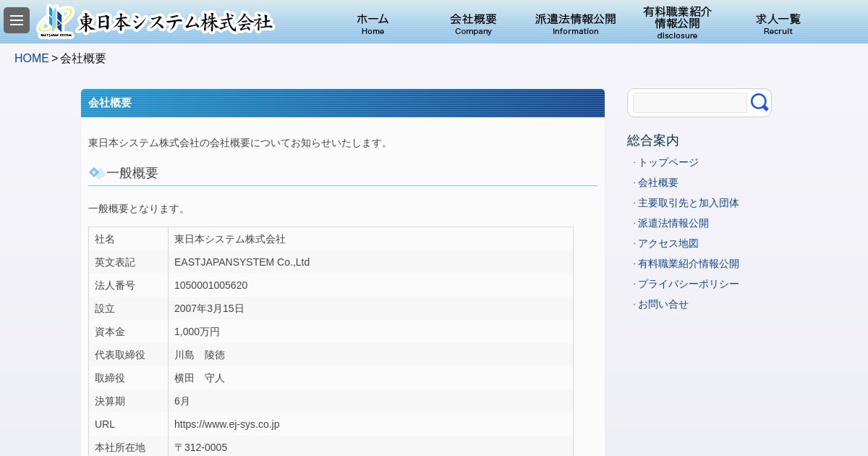Select the 川島 陵徳 representative name
Screen dimensions: 868x456
(x=200, y=355)
